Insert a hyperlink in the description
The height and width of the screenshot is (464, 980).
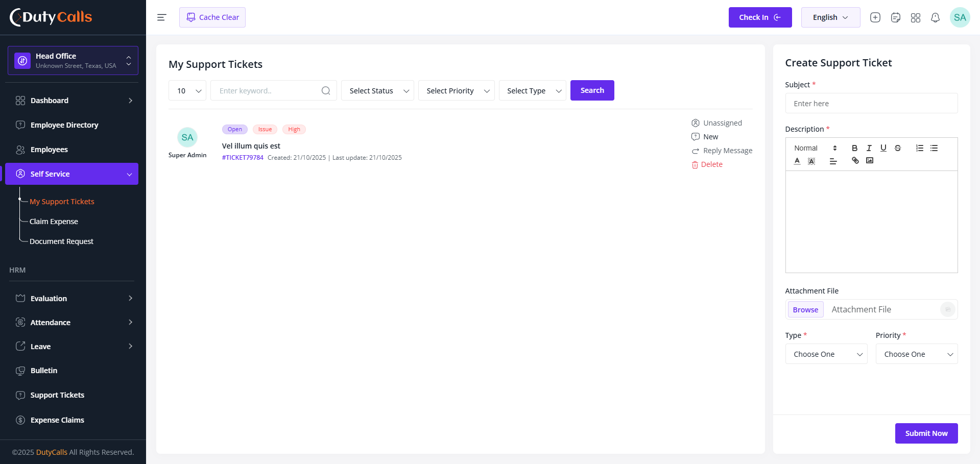click(855, 161)
